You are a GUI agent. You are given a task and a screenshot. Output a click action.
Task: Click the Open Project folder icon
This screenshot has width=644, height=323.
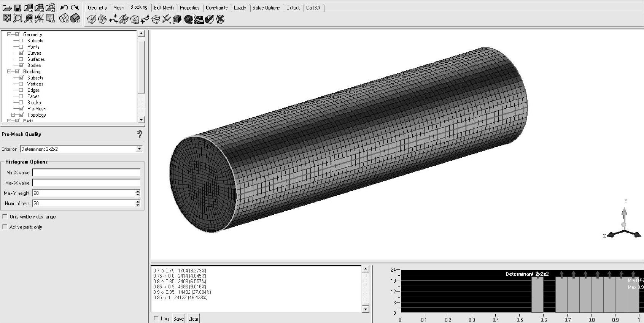coord(7,8)
